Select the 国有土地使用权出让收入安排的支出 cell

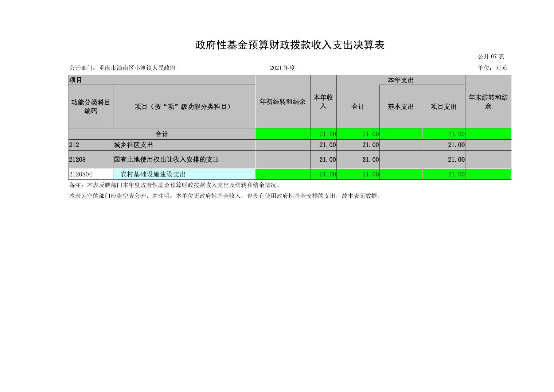point(184,159)
